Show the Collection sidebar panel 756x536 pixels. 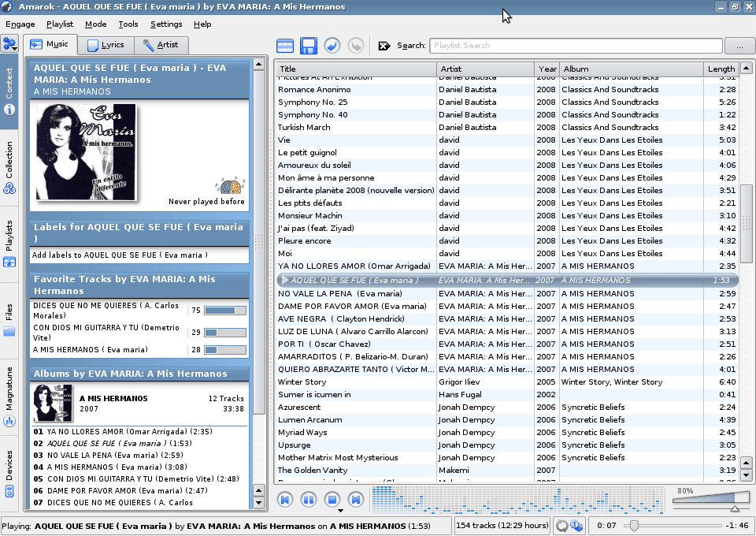click(x=9, y=167)
